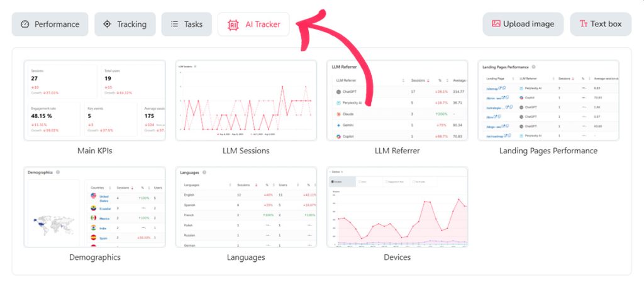Select Landing Pages Performance thumbnail

click(548, 100)
